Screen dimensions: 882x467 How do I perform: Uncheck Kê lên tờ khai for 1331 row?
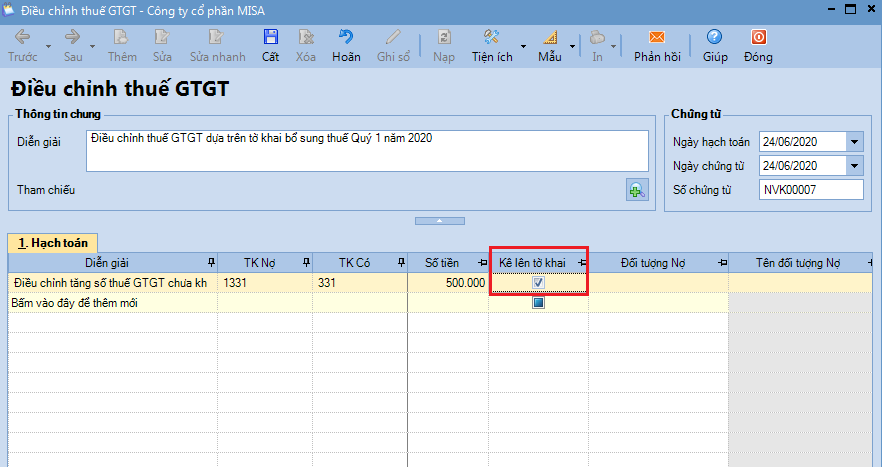[x=538, y=282]
